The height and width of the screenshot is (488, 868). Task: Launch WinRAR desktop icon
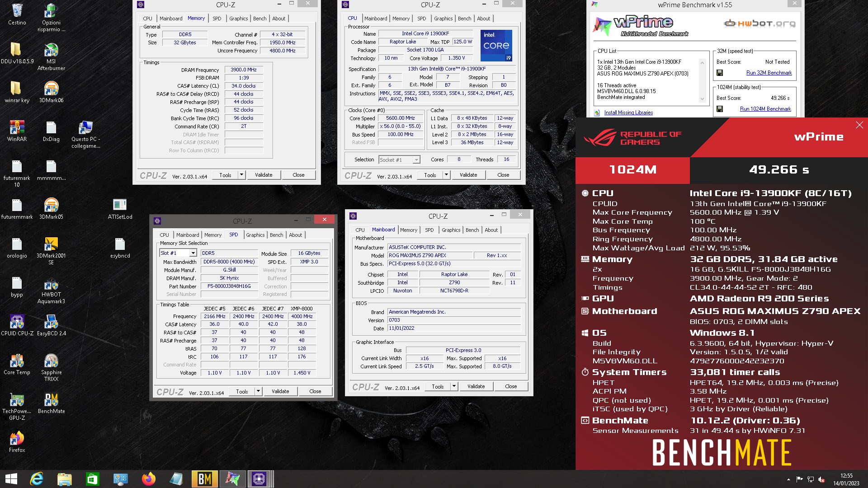(17, 131)
